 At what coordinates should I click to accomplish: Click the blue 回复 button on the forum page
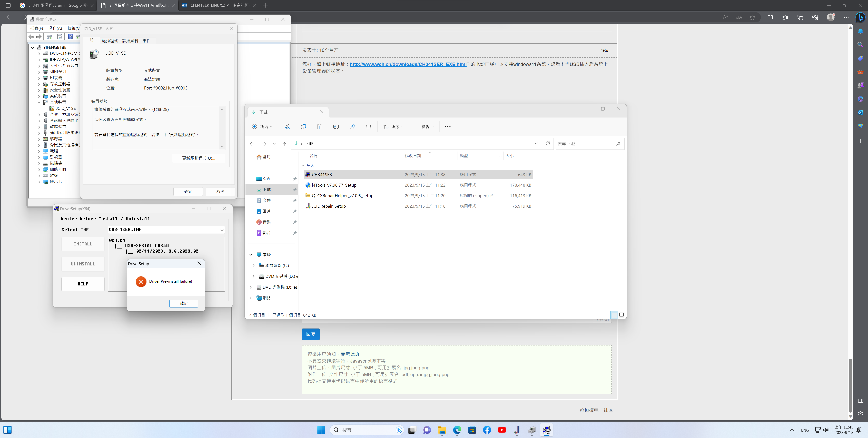tap(310, 334)
